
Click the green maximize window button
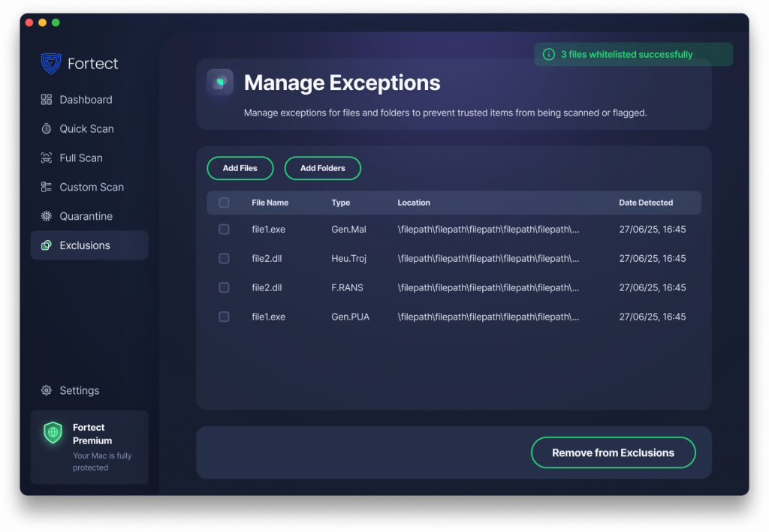point(56,23)
